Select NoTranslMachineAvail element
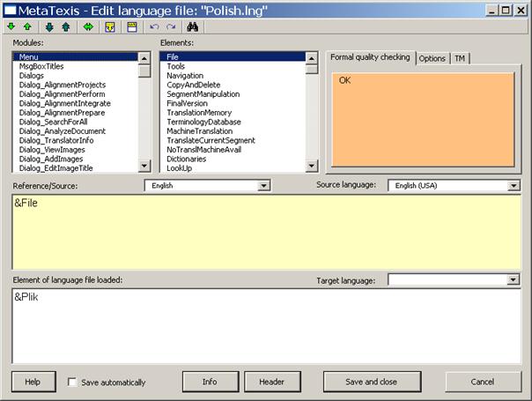 tap(233, 150)
